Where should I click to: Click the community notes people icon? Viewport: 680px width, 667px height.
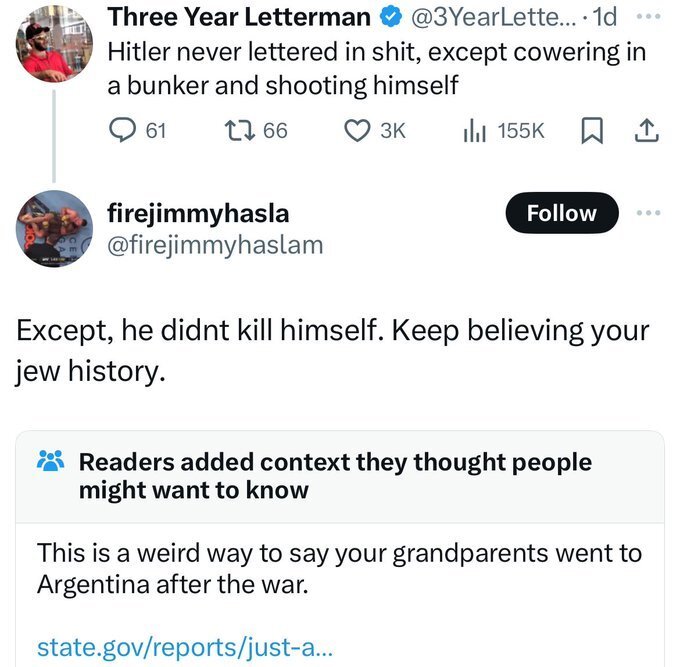[49, 463]
